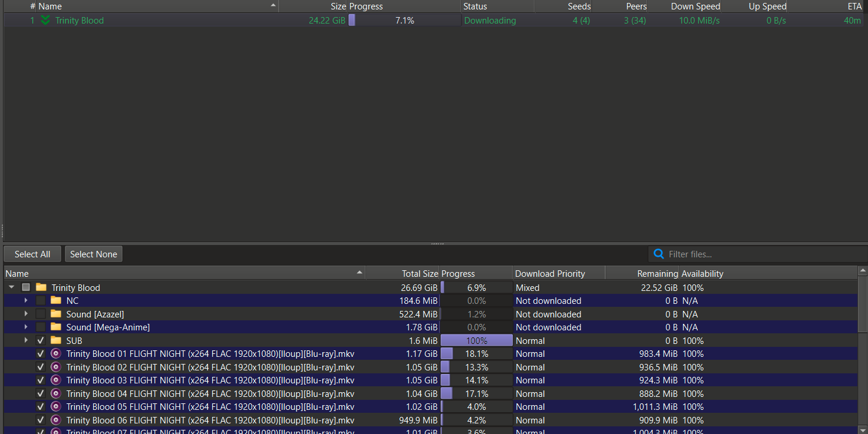The image size is (868, 434).
Task: Collapse the Trinity Blood root folder tree
Action: pyautogui.click(x=11, y=288)
